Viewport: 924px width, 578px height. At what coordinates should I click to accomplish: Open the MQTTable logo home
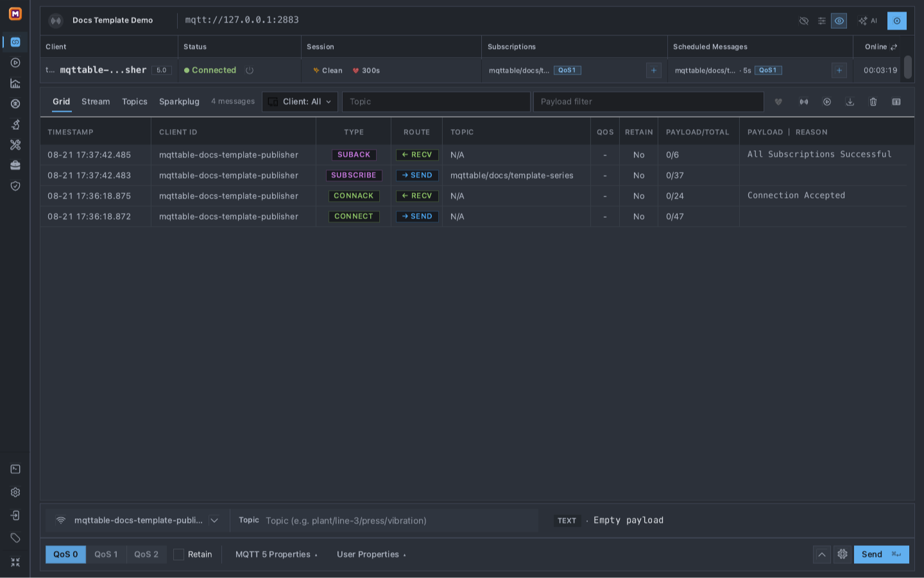click(x=15, y=13)
